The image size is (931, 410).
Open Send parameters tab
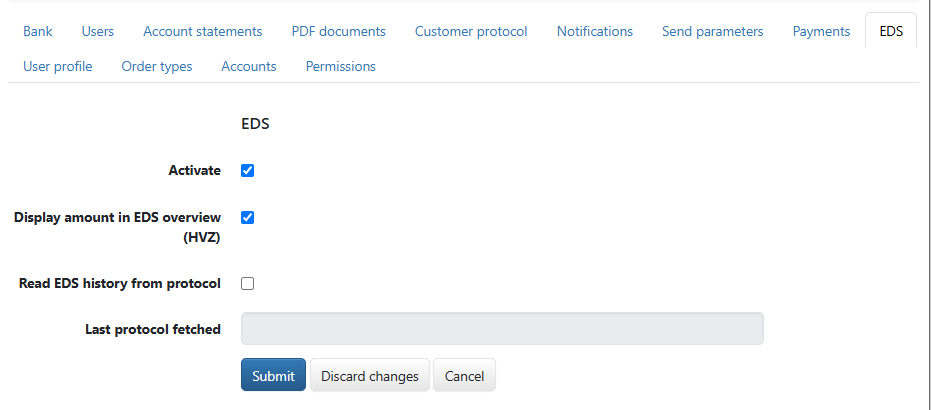[712, 31]
